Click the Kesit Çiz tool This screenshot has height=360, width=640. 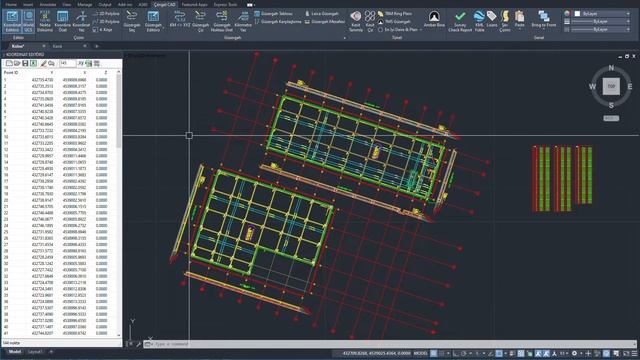370,21
